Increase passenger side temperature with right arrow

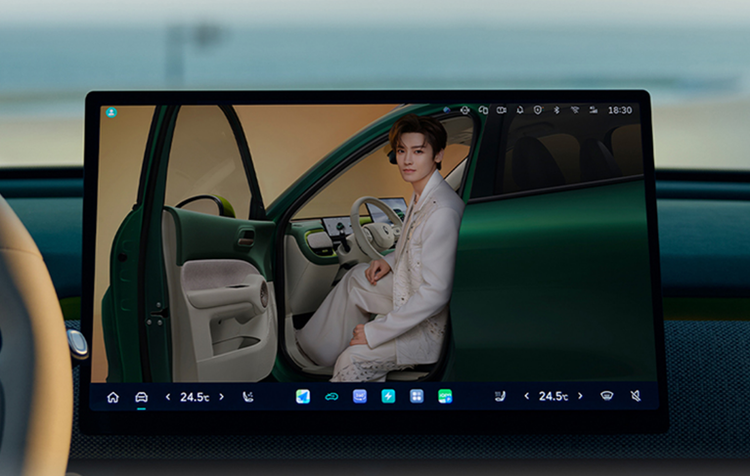click(x=580, y=397)
